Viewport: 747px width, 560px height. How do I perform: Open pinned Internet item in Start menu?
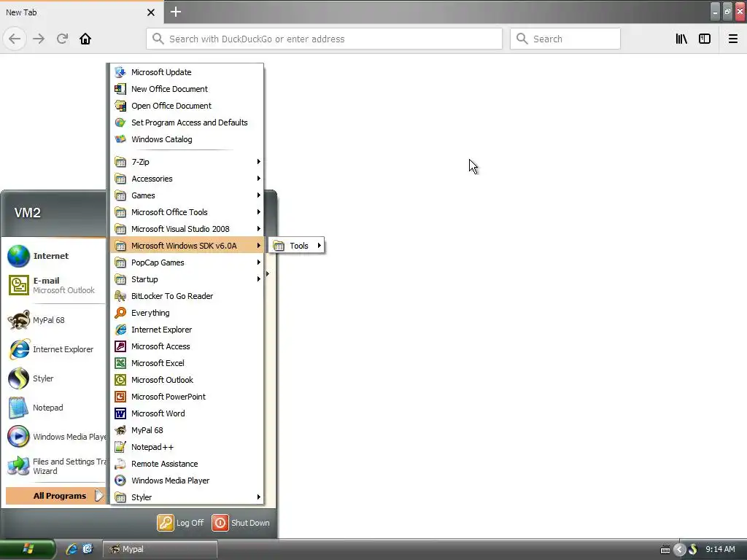pos(55,256)
